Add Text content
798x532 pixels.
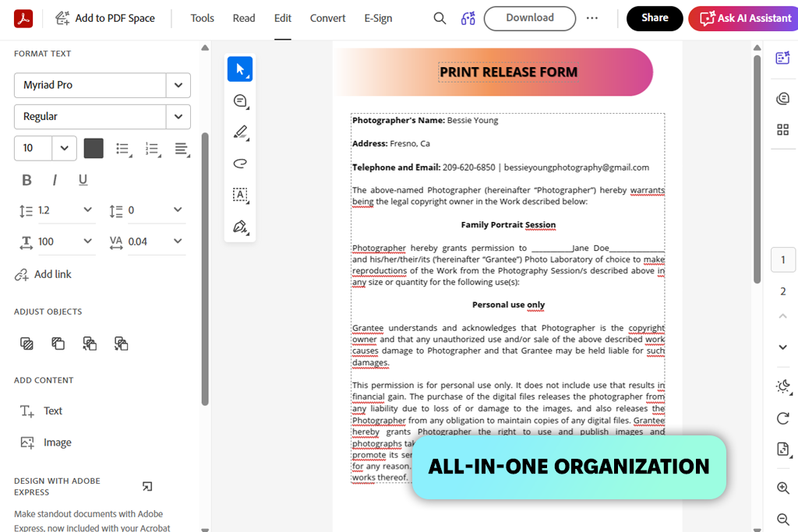pos(41,411)
